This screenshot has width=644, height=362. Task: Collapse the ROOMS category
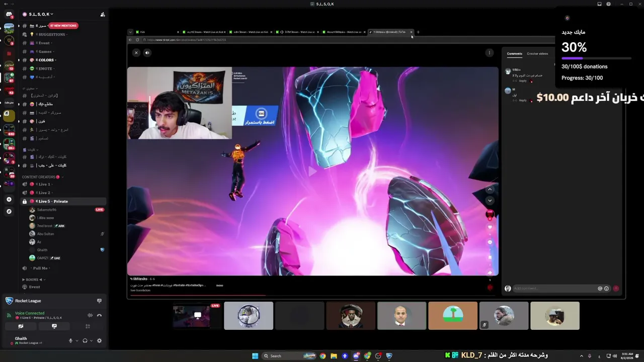34,280
